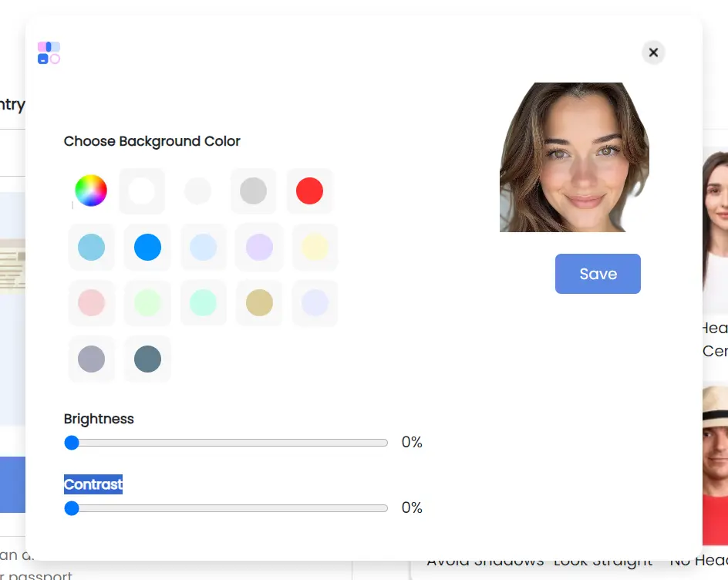The width and height of the screenshot is (728, 580).
Task: Choose the light pink swatch
Action: pos(92,303)
